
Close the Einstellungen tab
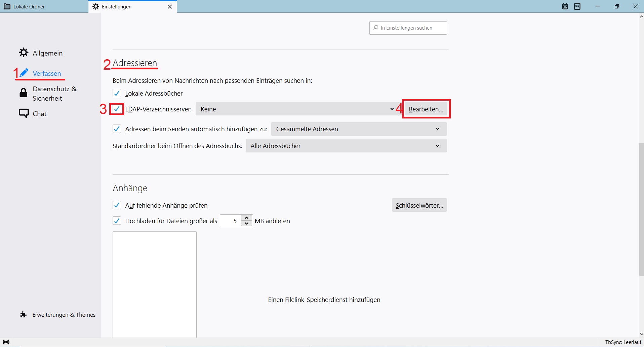coord(170,6)
